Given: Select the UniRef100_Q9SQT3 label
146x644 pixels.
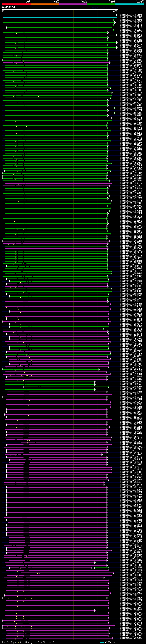Looking at the screenshot, I should pyautogui.click(x=131, y=301).
